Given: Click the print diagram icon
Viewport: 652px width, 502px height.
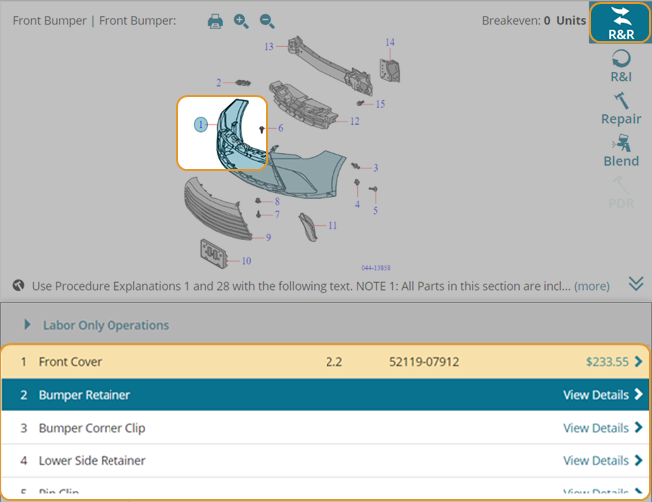Looking at the screenshot, I should [x=215, y=21].
